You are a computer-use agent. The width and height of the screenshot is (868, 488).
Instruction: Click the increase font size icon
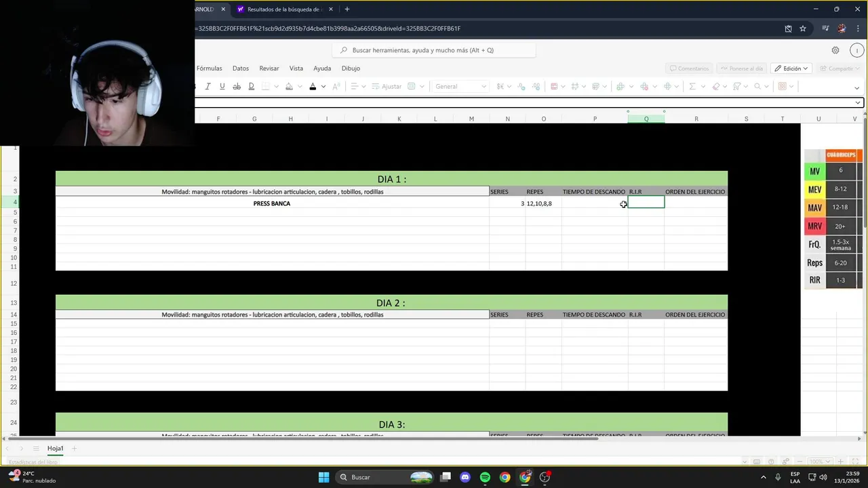coord(336,86)
